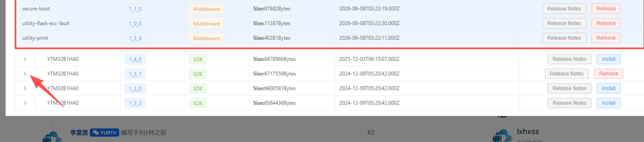Expand the YTM32B1HA0 1_4_0 row
This screenshot has width=644, height=142.
tap(25, 59)
